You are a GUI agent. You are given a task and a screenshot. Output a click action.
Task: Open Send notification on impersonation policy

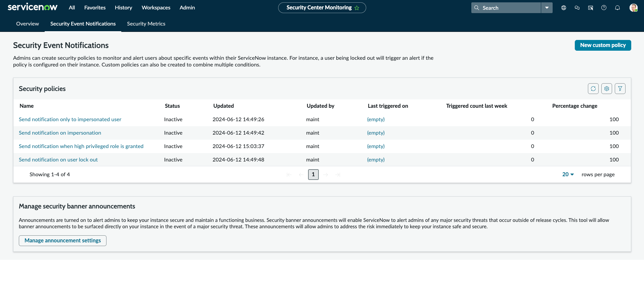[60, 133]
